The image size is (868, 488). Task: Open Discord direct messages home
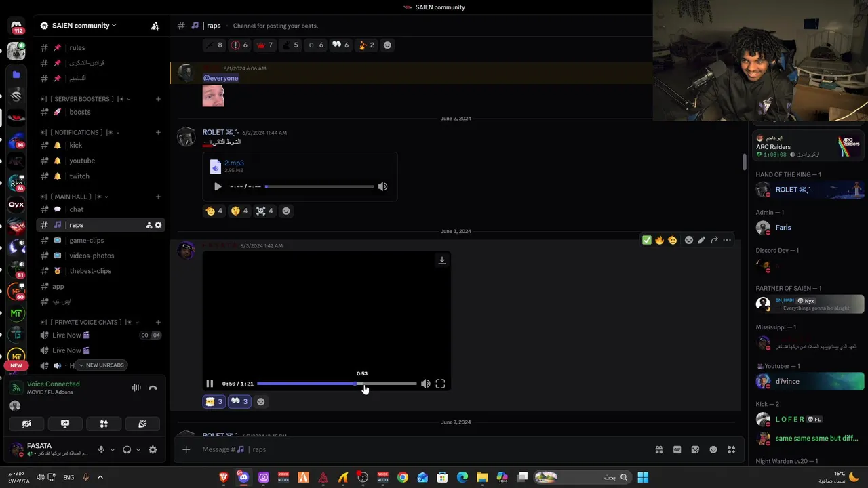coord(16,26)
